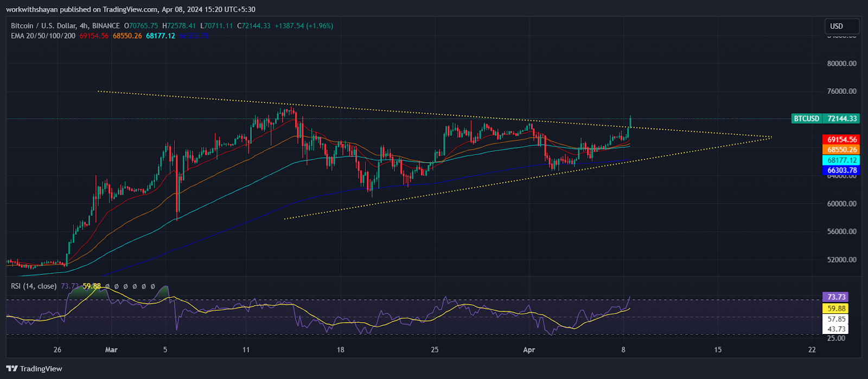The image size is (868, 379).
Task: Click the cyan 68177.12 EMA price label
Action: [x=841, y=160]
